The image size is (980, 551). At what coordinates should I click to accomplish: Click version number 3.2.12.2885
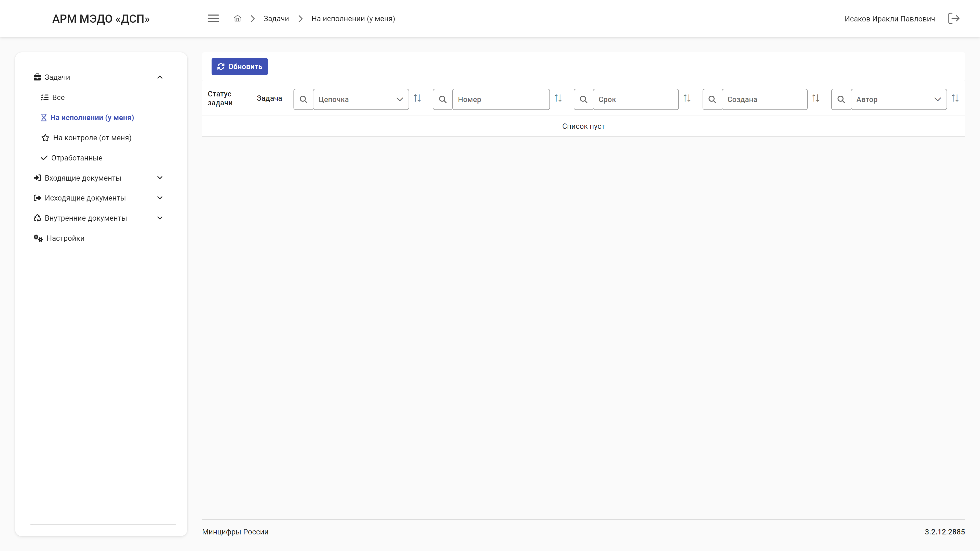(x=945, y=532)
